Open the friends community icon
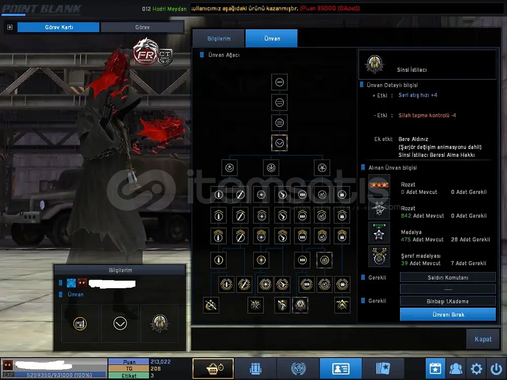507x380 pixels. (456, 369)
